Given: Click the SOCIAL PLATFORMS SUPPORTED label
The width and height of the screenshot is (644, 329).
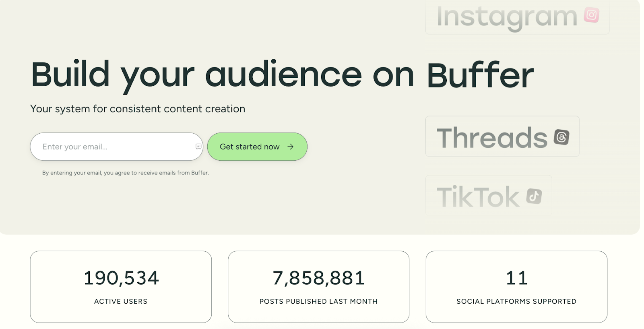Looking at the screenshot, I should coord(516,301).
